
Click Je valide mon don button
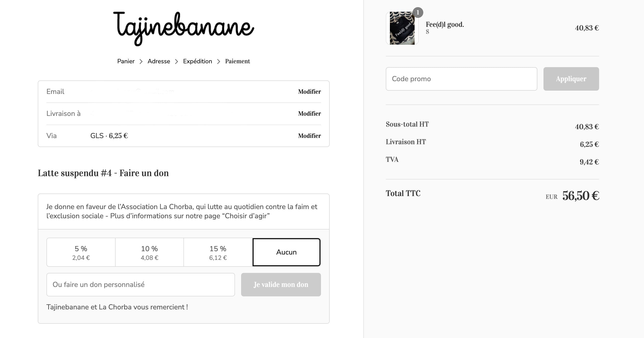click(280, 284)
